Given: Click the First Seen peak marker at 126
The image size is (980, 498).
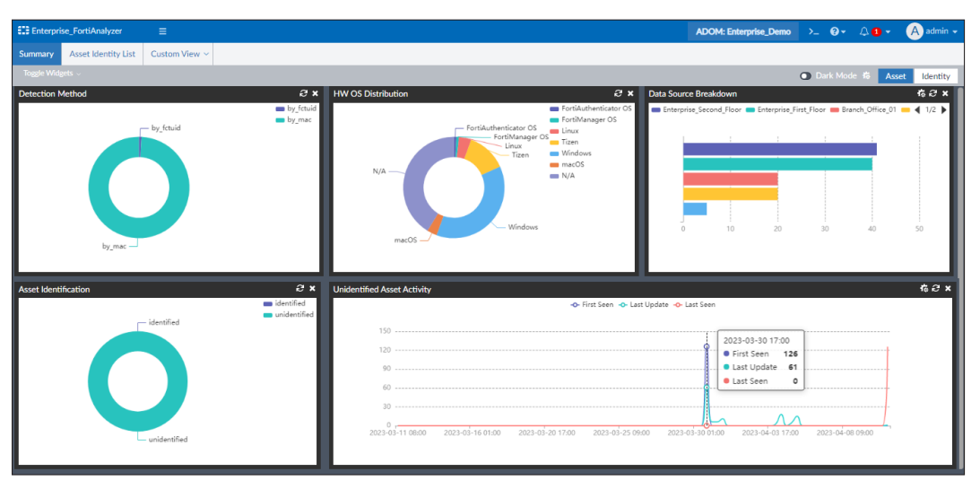Looking at the screenshot, I should click(707, 346).
